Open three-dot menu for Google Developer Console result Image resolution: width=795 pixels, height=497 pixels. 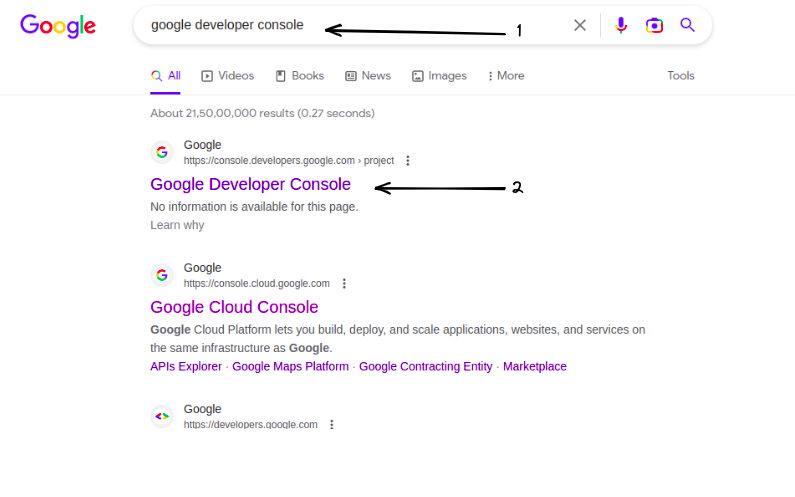407,160
